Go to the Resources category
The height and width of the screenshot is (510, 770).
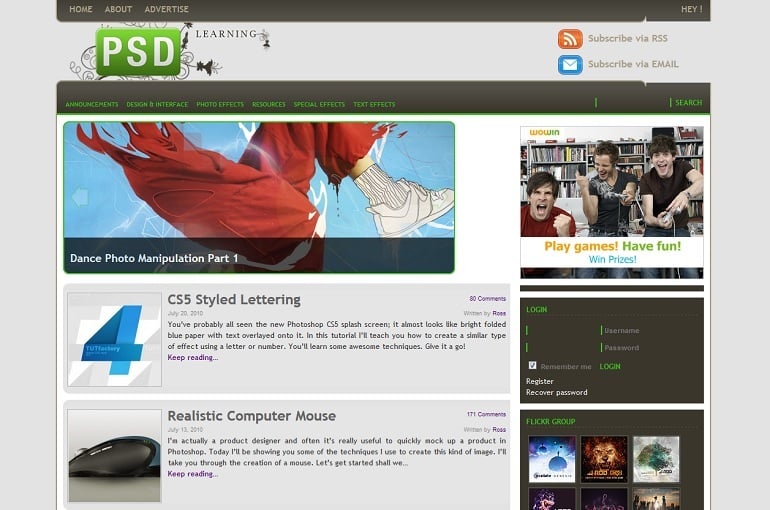[x=269, y=104]
